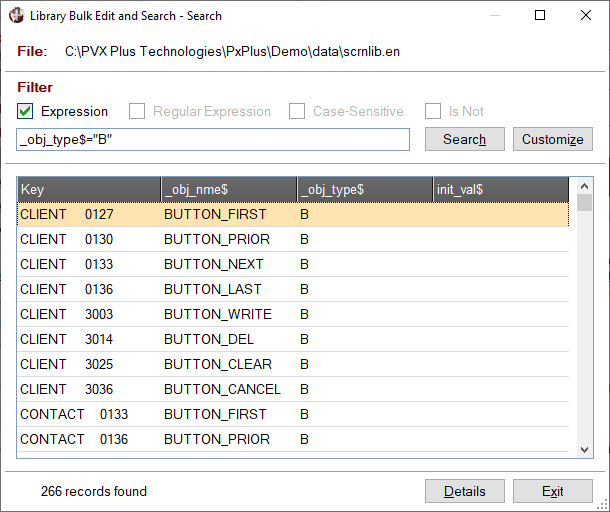Click the Details button
610x512 pixels.
(x=464, y=491)
